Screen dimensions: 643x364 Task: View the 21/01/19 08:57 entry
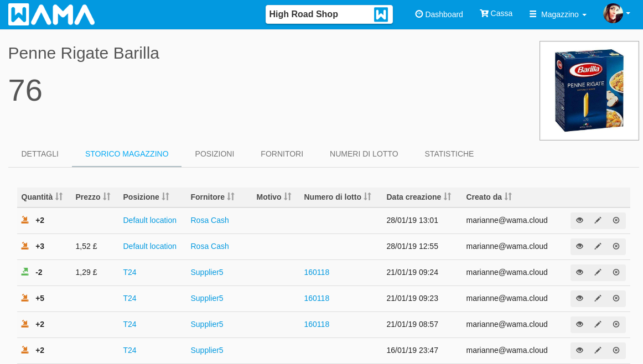pyautogui.click(x=579, y=325)
